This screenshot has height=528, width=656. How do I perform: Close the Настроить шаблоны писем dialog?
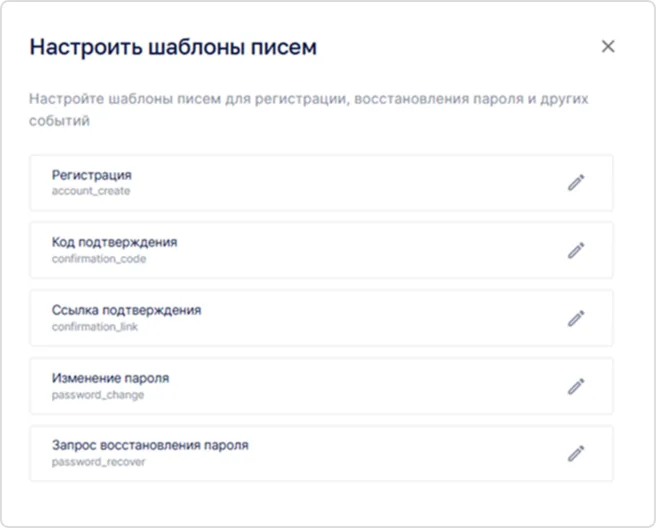tap(608, 46)
